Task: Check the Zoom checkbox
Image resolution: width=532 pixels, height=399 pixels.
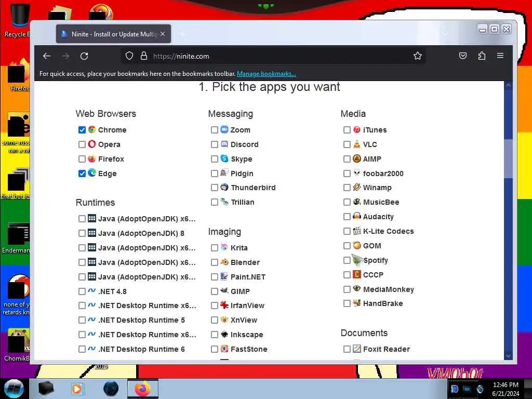Action: click(215, 130)
